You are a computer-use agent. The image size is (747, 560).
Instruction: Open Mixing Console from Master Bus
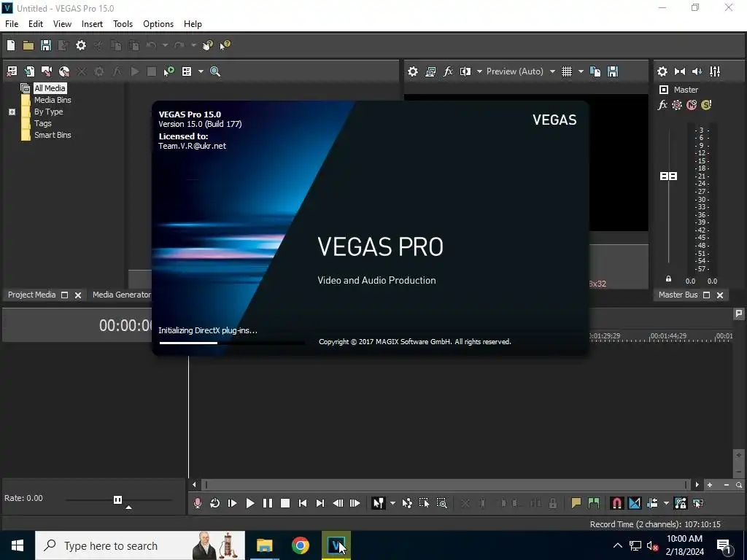coord(715,71)
